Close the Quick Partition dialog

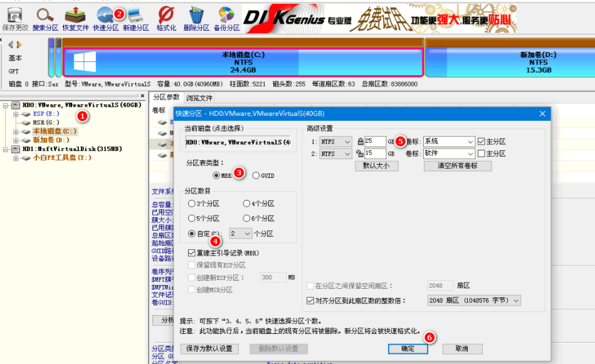542,114
